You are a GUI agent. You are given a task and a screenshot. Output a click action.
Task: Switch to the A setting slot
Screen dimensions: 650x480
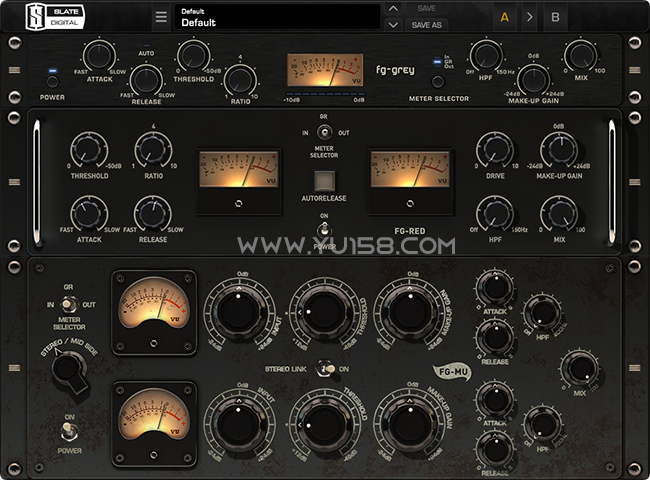pyautogui.click(x=504, y=17)
